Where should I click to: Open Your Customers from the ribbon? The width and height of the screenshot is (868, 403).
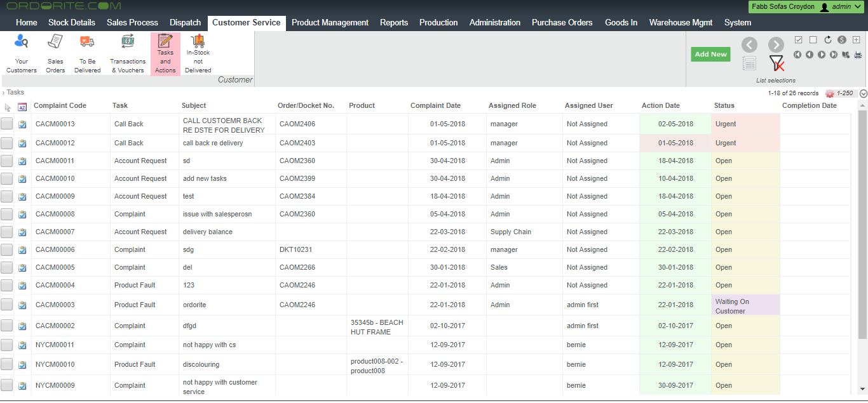pyautogui.click(x=22, y=54)
